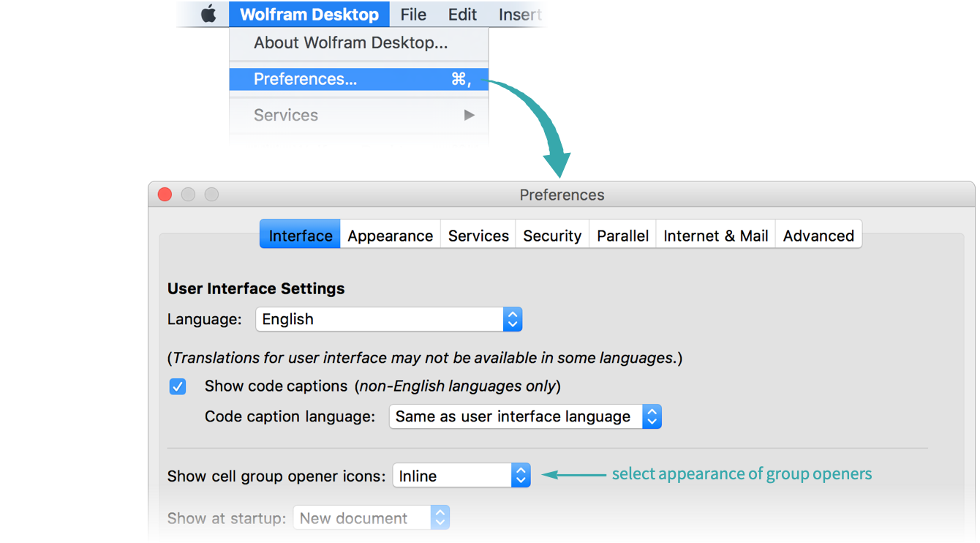
Task: Open the Services preferences tab
Action: click(x=478, y=236)
